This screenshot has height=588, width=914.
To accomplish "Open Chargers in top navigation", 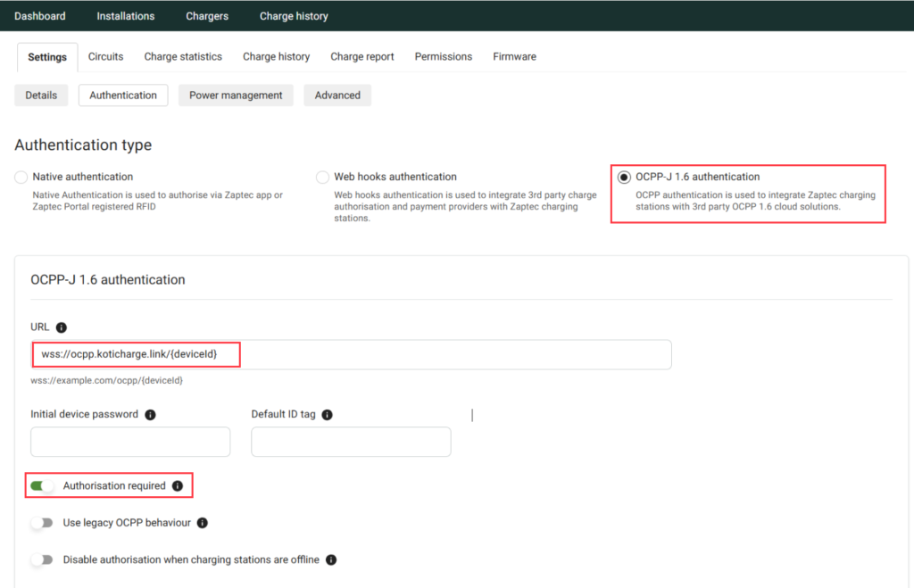I will [x=207, y=16].
